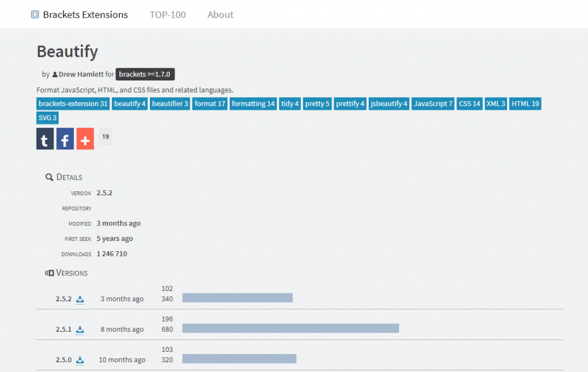
Task: Click the download bar for version 2.5.1
Action: point(290,328)
